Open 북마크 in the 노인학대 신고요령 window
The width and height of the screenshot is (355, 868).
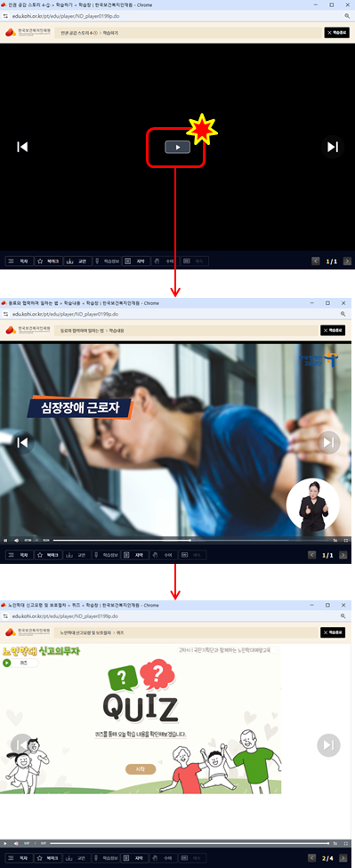tap(48, 858)
